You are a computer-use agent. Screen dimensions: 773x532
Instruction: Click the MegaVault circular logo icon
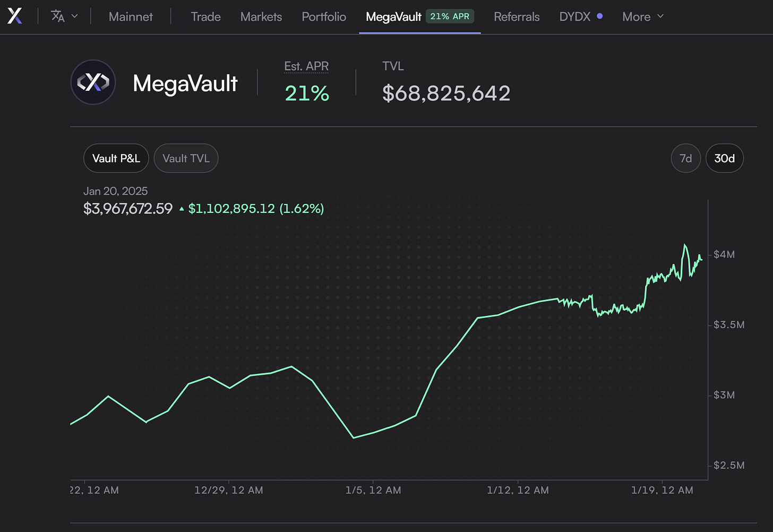pyautogui.click(x=93, y=82)
